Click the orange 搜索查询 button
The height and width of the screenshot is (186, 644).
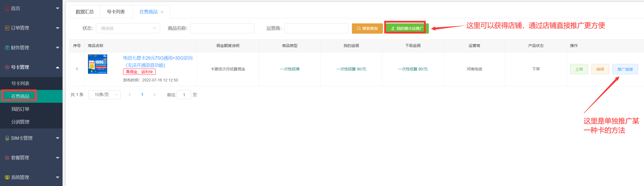tap(367, 29)
